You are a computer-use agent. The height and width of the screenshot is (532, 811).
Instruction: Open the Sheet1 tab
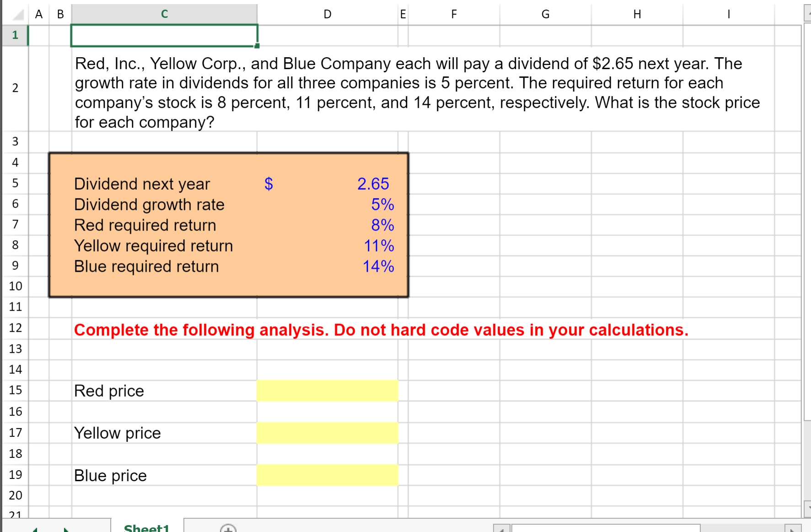[146, 528]
